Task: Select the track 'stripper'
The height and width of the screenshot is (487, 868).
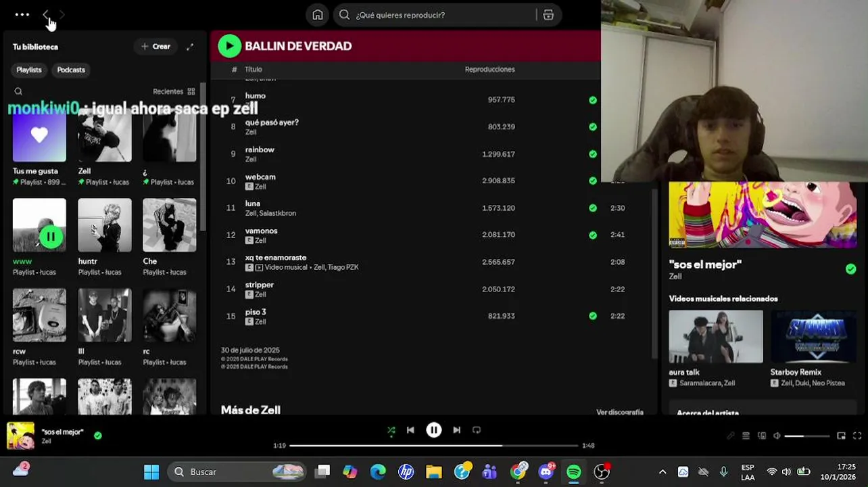Action: (x=260, y=285)
